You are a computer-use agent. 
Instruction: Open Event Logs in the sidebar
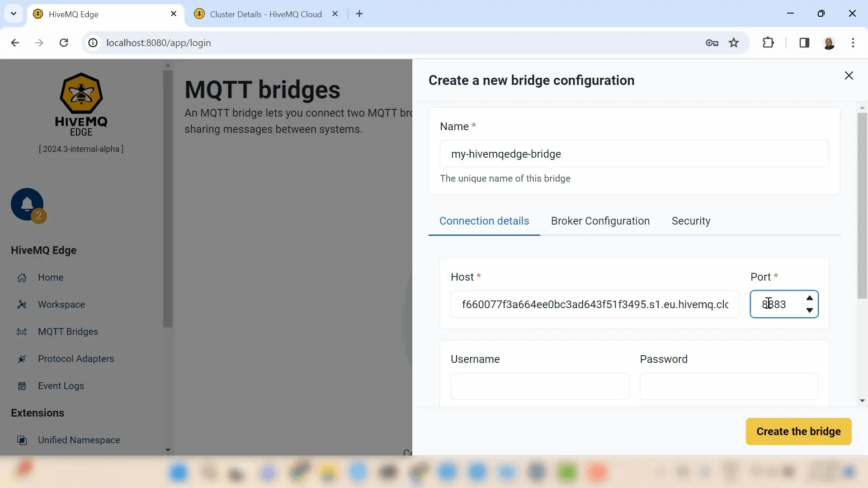pyautogui.click(x=61, y=386)
